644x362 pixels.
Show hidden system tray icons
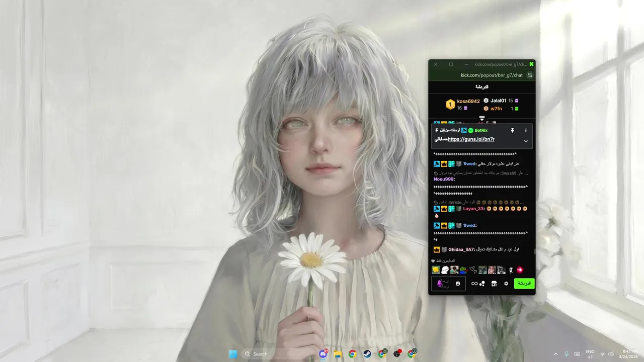point(555,354)
